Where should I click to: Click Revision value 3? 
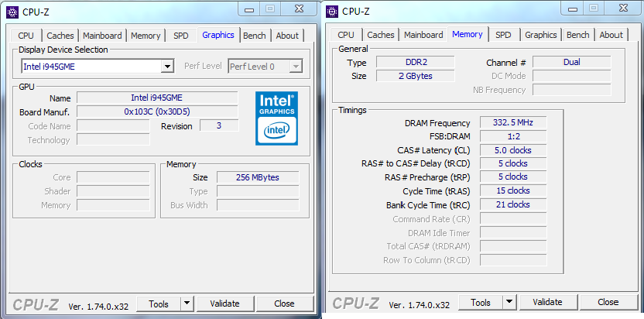(x=219, y=125)
